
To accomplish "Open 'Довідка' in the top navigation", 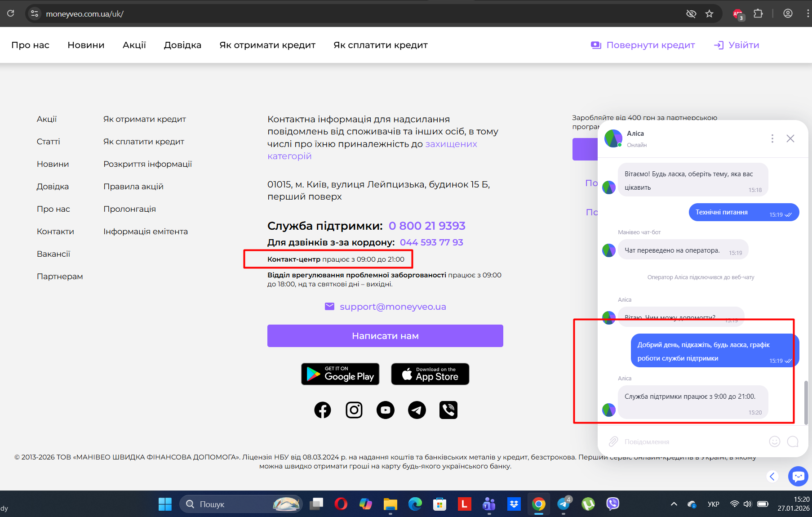I will 182,45.
